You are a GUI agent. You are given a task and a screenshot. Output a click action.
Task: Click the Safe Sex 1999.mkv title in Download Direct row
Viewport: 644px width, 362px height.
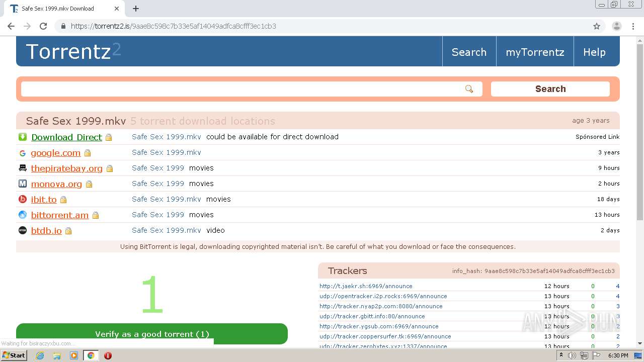tap(167, 137)
